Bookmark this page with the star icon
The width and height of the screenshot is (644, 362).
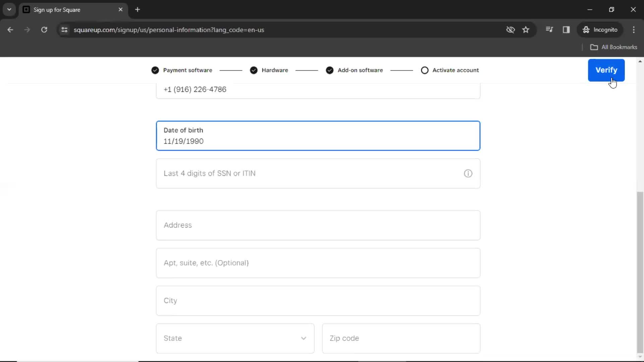pyautogui.click(x=526, y=30)
